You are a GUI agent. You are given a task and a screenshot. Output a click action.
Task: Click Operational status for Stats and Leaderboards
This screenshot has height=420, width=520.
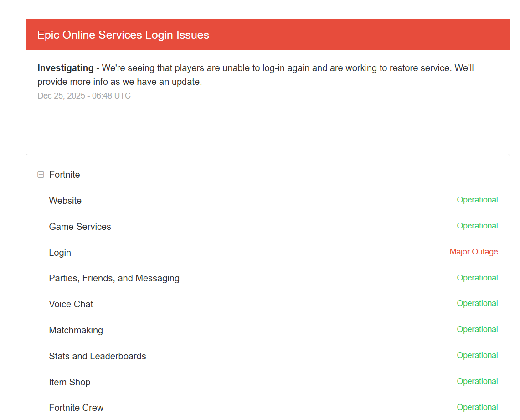coord(477,355)
